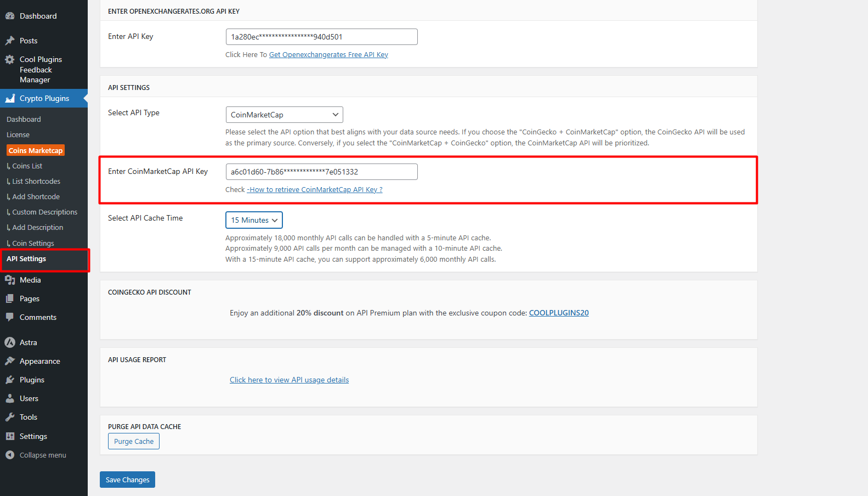Open the Settings sliders icon
868x496 pixels.
pos(10,436)
